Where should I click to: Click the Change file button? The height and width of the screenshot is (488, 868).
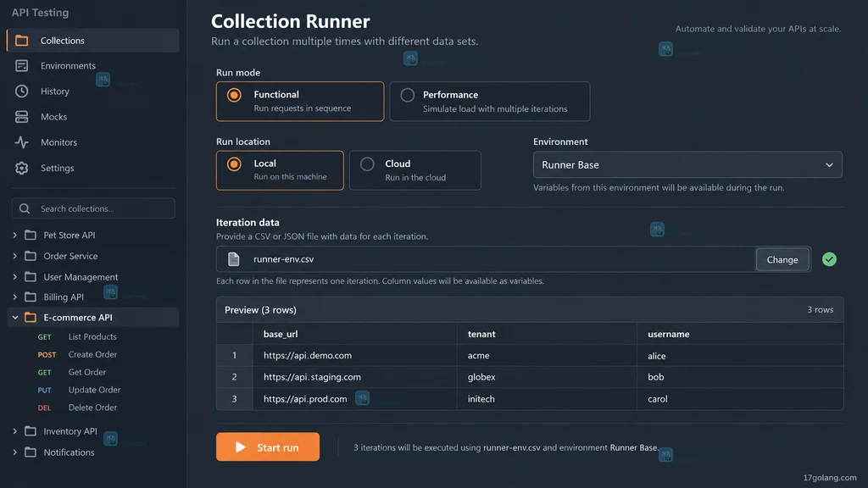pos(782,259)
